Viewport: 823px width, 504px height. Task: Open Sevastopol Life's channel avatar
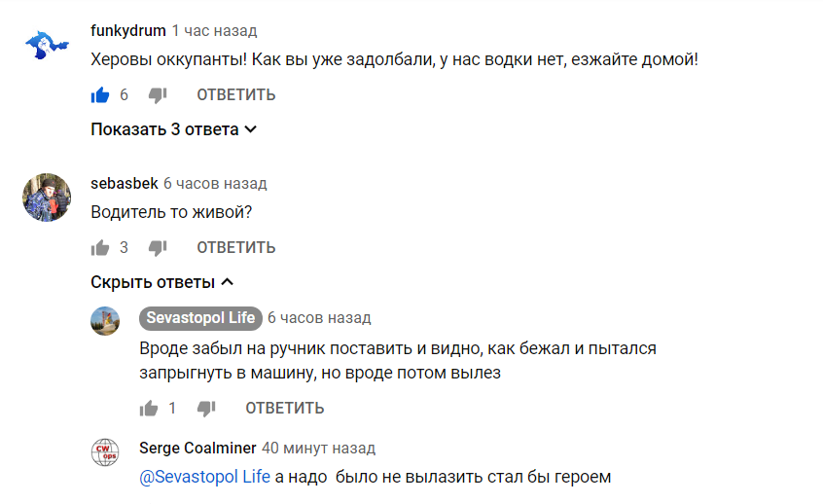[105, 321]
